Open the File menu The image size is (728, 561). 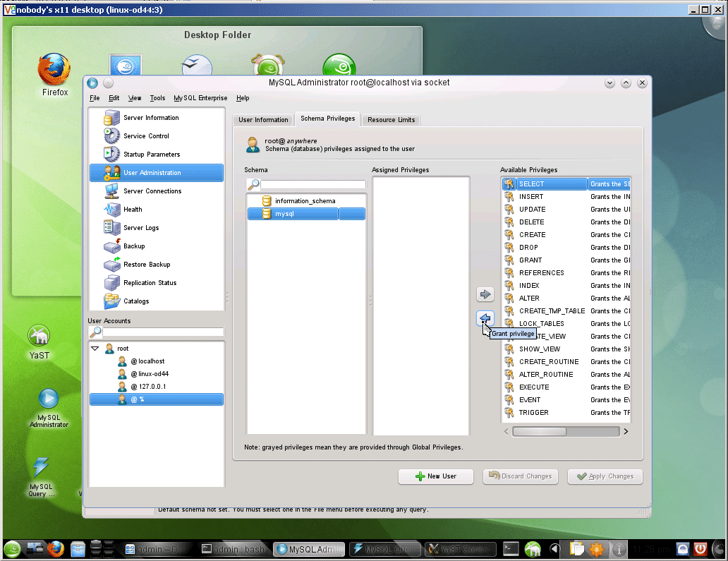[95, 98]
